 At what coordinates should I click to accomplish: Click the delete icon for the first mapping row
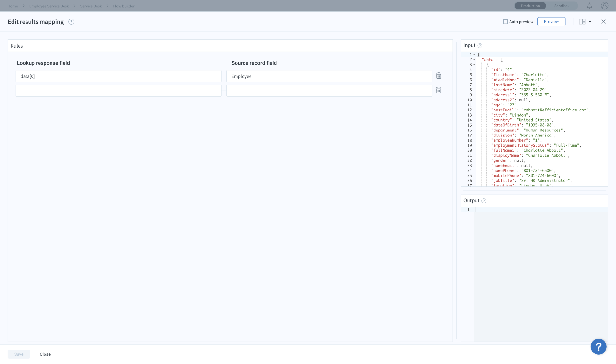pos(439,76)
